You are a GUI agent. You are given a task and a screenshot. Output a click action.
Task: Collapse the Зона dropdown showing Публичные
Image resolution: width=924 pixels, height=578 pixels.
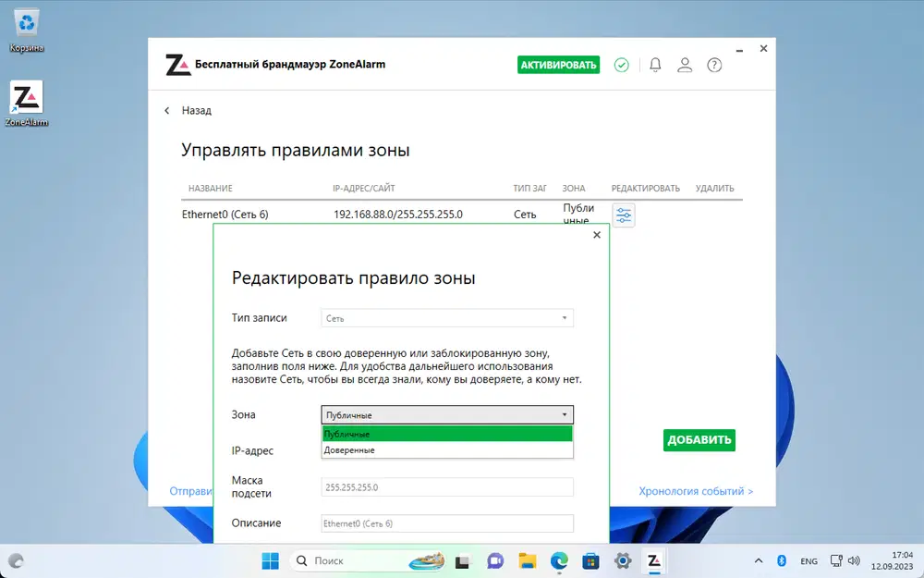[447, 414]
